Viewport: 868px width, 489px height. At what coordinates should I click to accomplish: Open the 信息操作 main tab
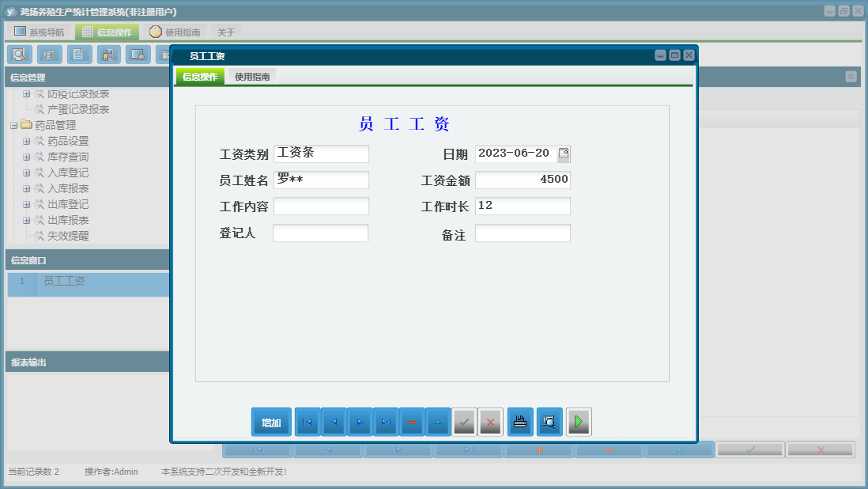click(108, 32)
